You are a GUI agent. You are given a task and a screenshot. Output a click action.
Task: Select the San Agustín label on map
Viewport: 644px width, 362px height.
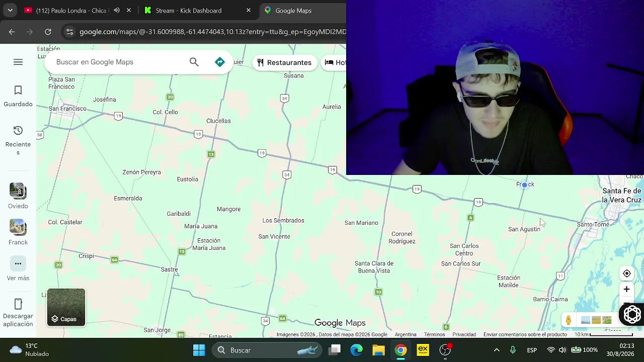[524, 229]
